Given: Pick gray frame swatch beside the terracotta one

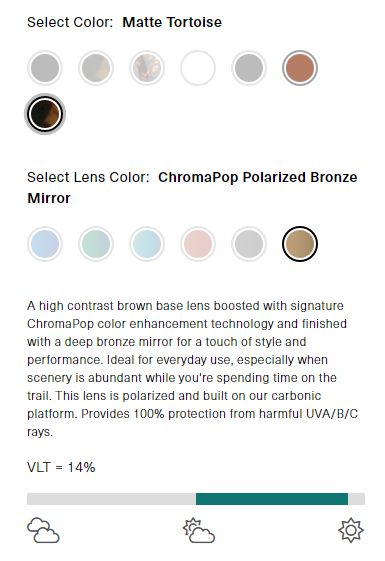Looking at the screenshot, I should point(249,68).
